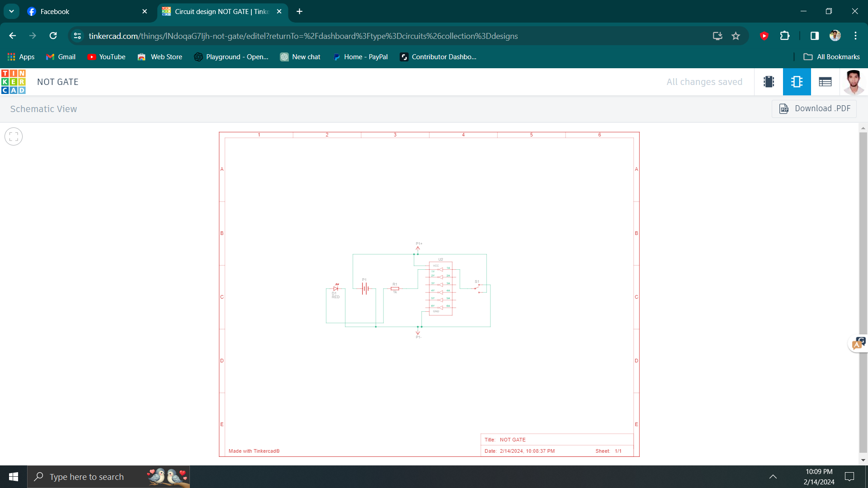This screenshot has height=488, width=868.
Task: Open the Component List view icon
Action: coord(825,82)
